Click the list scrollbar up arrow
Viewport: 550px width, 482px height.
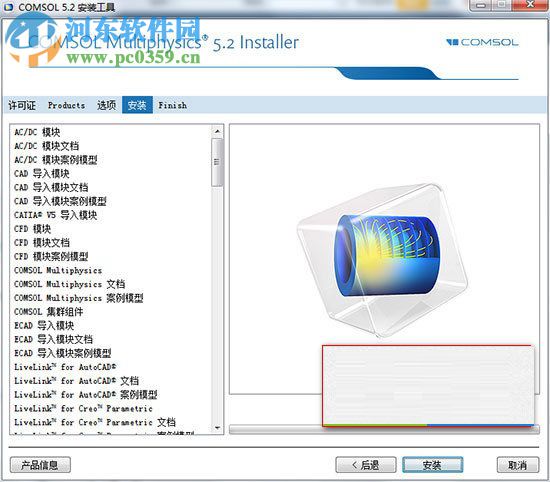point(217,131)
